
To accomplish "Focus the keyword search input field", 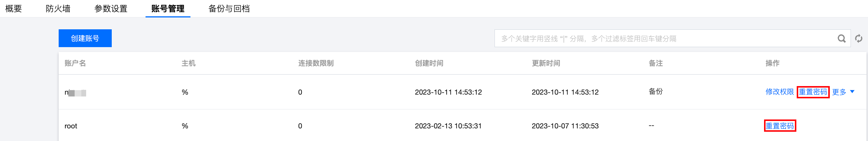I will 665,39.
